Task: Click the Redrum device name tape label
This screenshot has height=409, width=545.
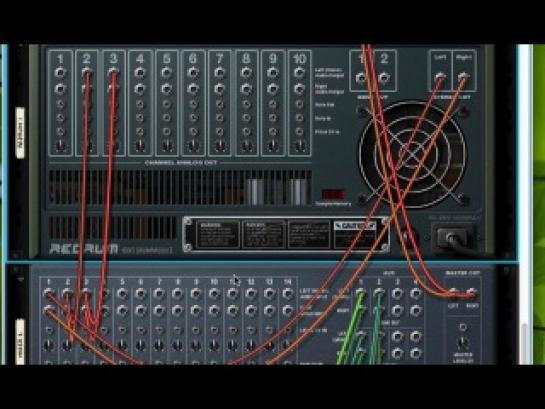Action: (x=20, y=132)
